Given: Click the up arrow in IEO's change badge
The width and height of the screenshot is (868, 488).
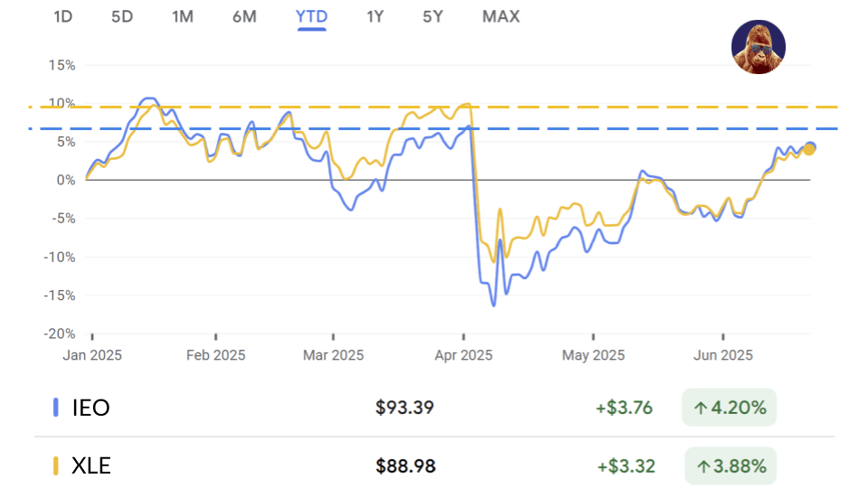Looking at the screenshot, I should (x=700, y=408).
